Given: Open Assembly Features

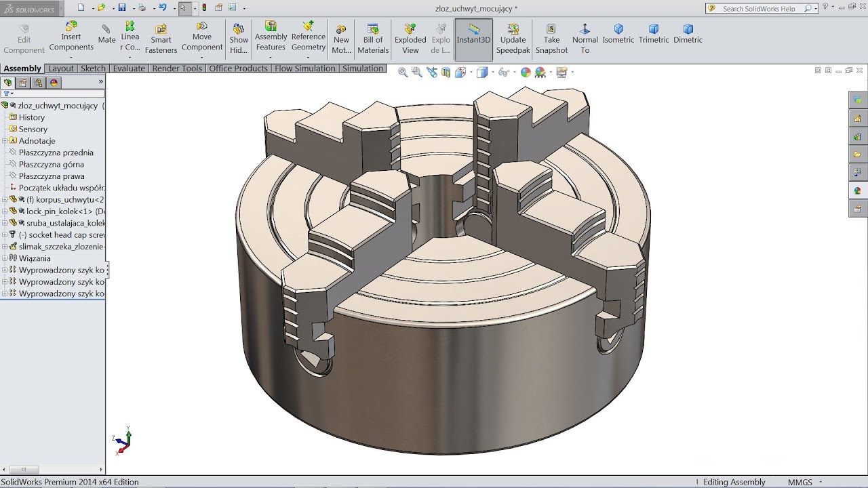Looking at the screenshot, I should tap(271, 37).
